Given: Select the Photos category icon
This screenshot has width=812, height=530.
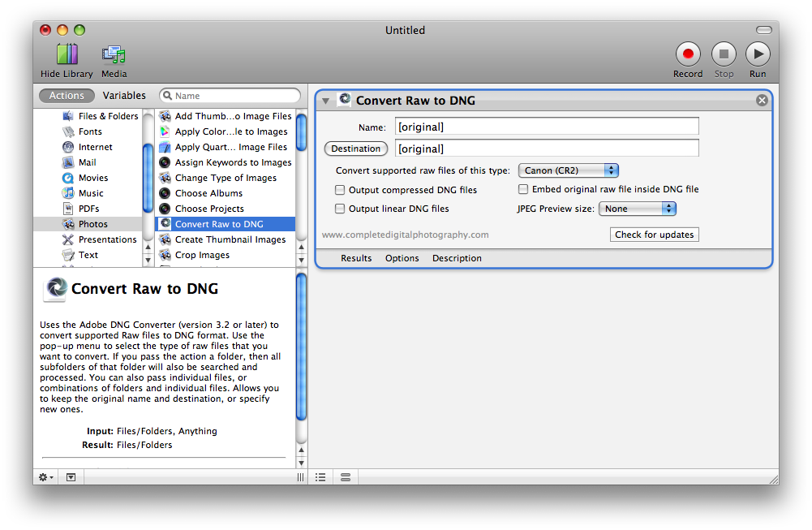Looking at the screenshot, I should tap(68, 224).
